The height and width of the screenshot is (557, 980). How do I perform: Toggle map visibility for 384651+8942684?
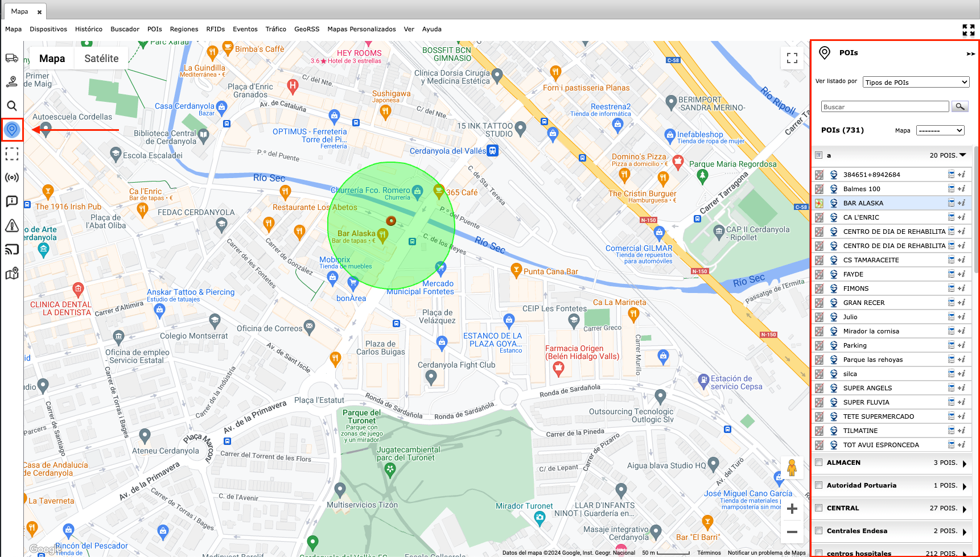tap(819, 175)
